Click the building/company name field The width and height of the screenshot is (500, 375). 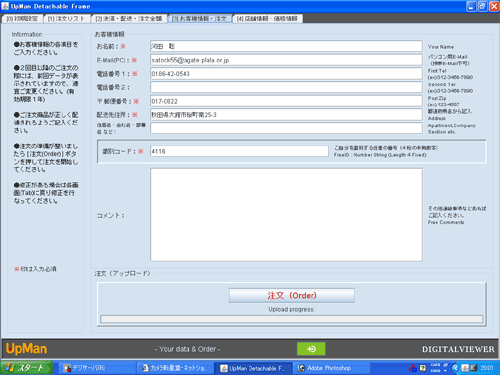click(x=286, y=128)
